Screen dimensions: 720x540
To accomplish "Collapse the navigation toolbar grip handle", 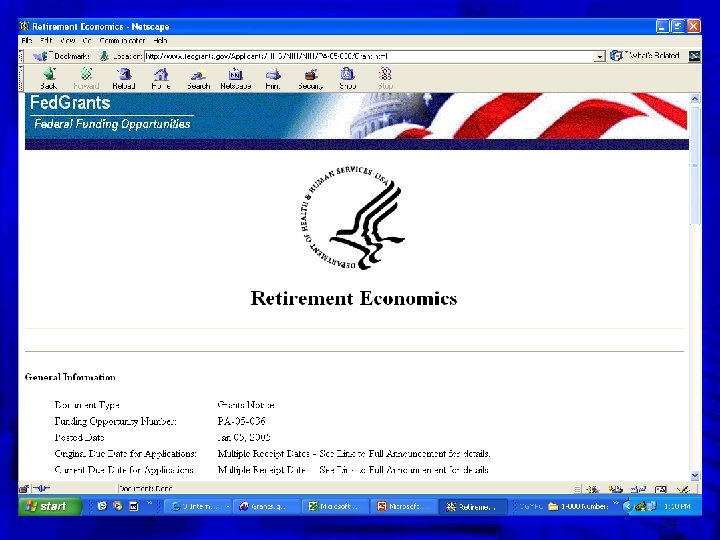I will pos(21,79).
